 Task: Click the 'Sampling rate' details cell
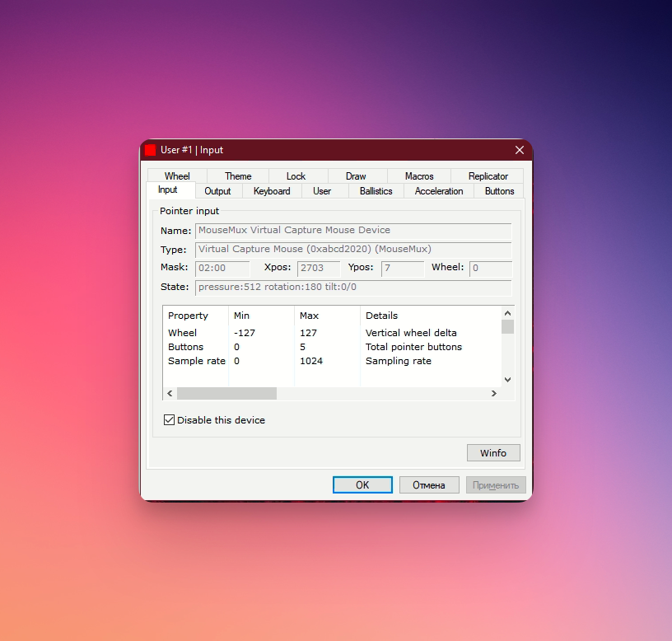398,361
